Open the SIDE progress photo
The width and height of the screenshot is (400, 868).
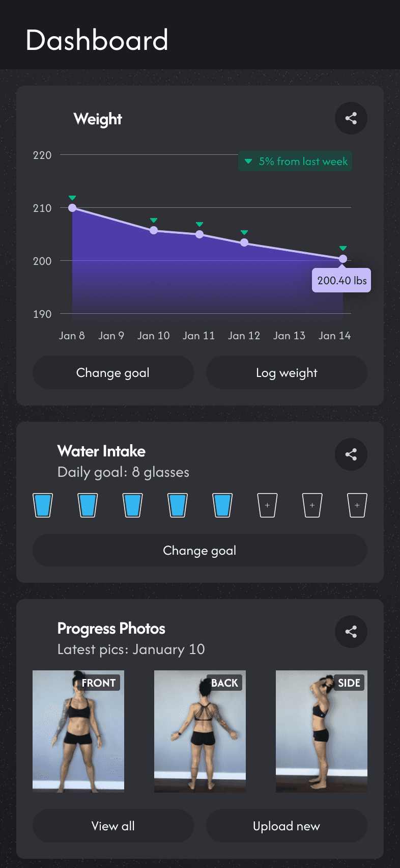tap(322, 731)
